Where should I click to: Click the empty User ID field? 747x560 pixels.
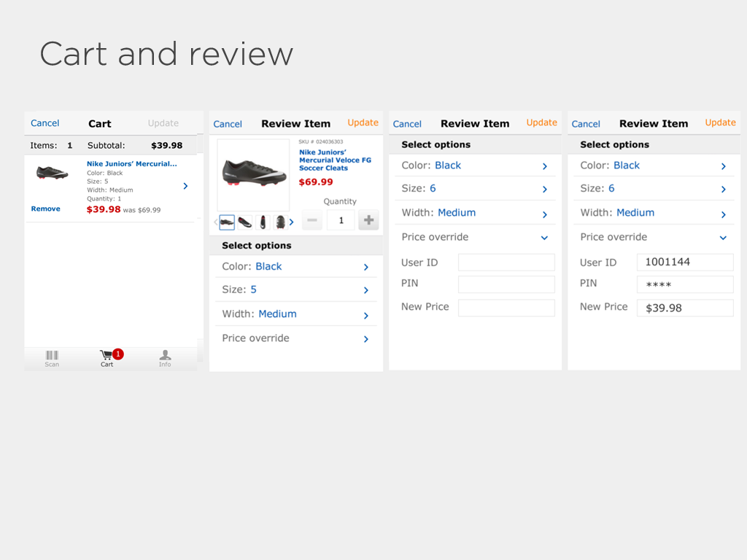point(506,262)
